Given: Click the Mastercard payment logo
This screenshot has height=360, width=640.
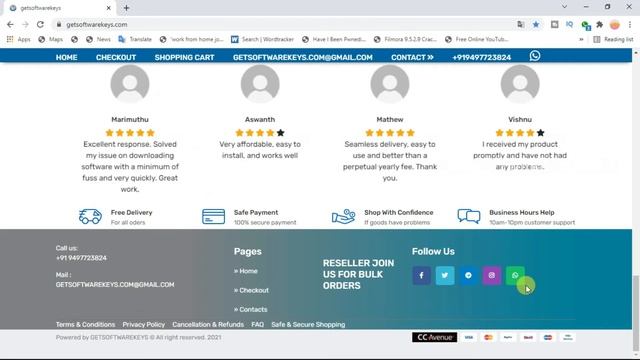Looking at the screenshot, I should pyautogui.click(x=488, y=337).
